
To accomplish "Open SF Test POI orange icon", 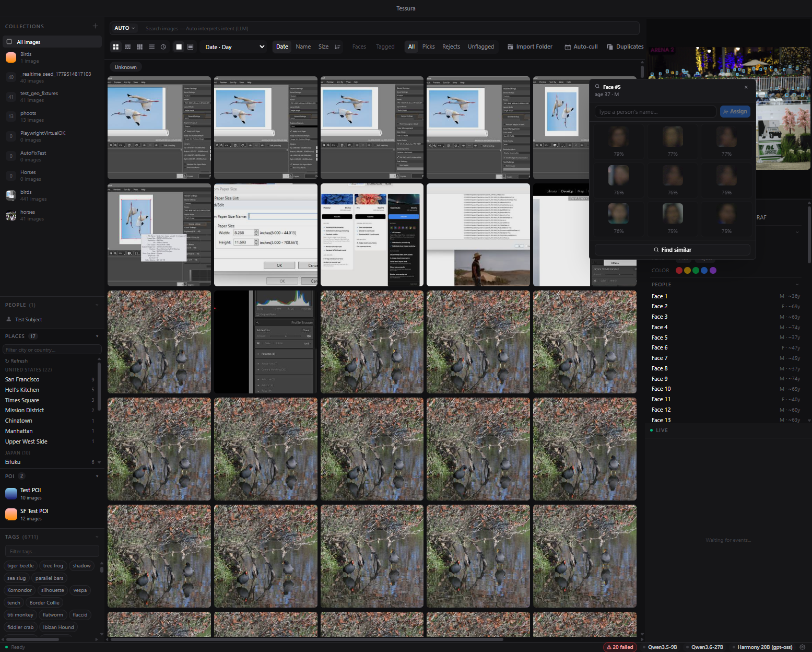I will pos(11,515).
